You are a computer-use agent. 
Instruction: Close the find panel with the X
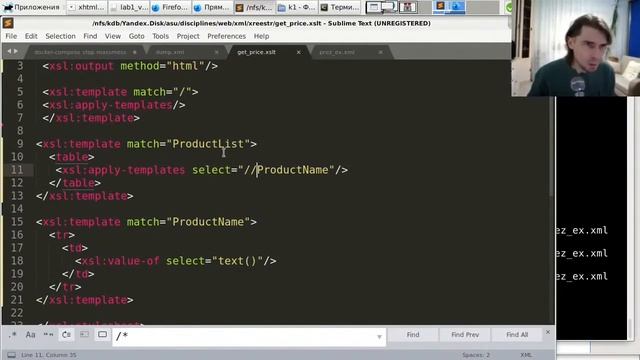[548, 332]
